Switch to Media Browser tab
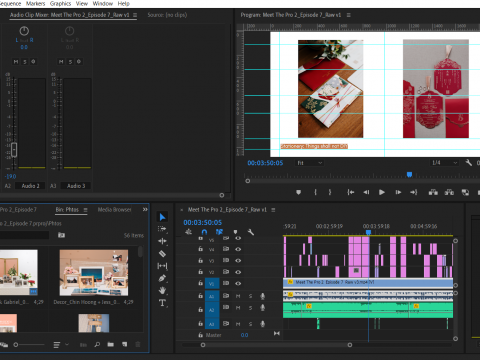 (x=114, y=210)
